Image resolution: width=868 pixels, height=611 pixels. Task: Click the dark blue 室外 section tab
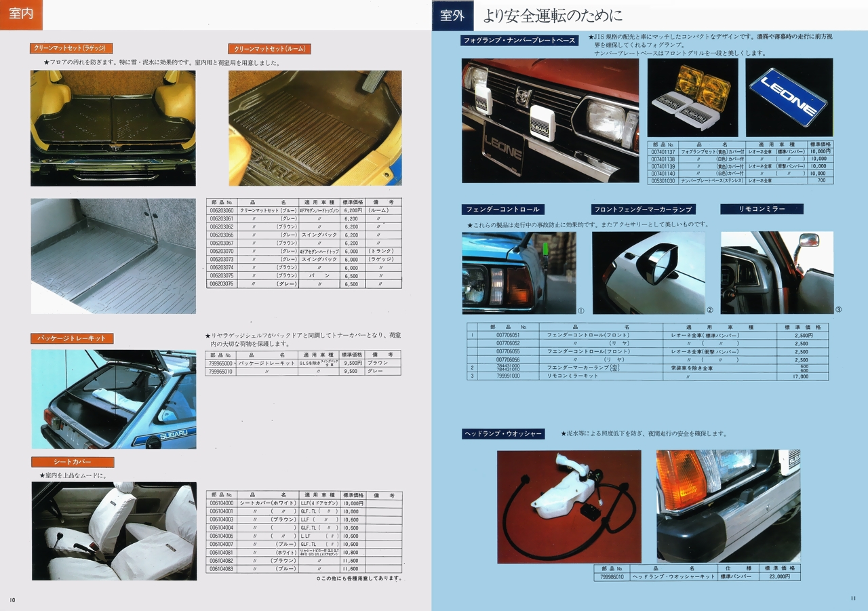click(452, 15)
